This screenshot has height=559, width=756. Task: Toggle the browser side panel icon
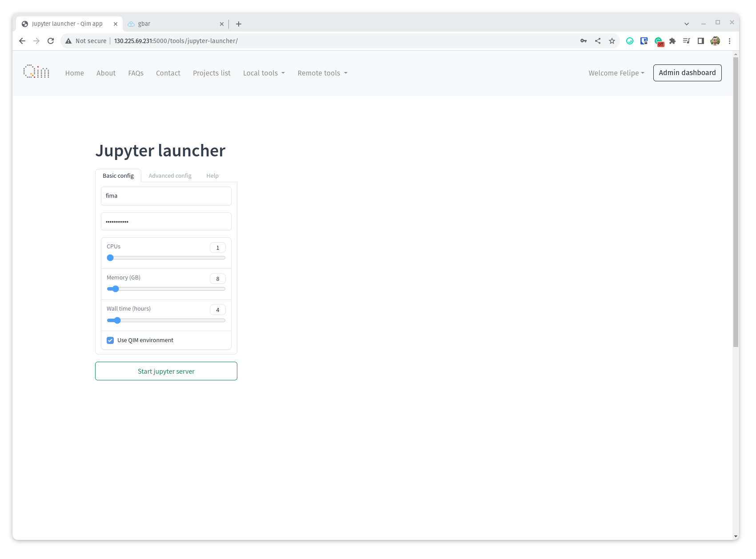701,41
